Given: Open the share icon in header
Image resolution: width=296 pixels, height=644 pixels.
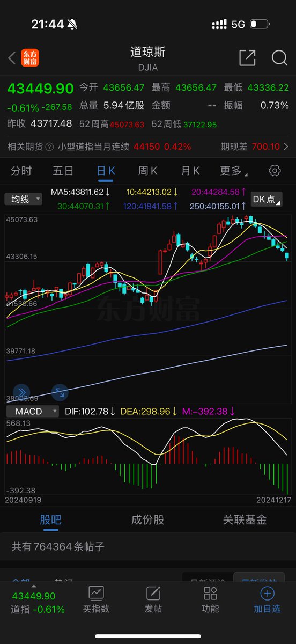Looking at the screenshot, I should pos(247,58).
